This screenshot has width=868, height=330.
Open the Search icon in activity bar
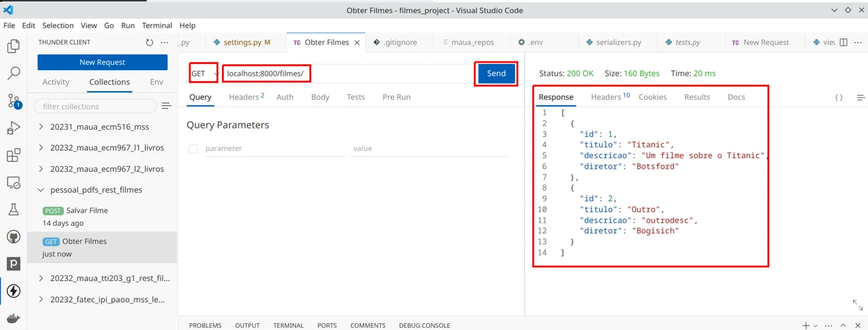13,74
